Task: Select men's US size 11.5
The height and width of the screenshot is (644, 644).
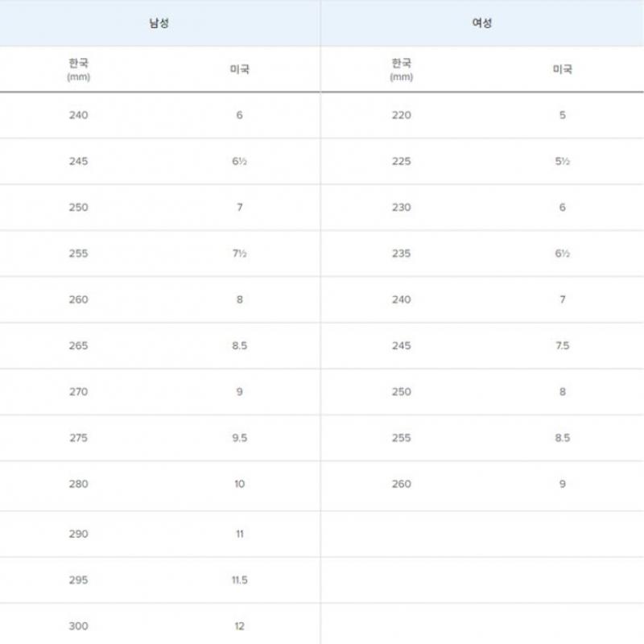Action: coord(240,580)
